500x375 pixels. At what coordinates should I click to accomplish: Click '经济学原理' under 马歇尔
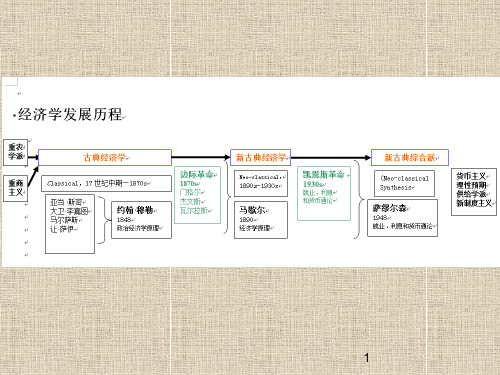click(255, 228)
